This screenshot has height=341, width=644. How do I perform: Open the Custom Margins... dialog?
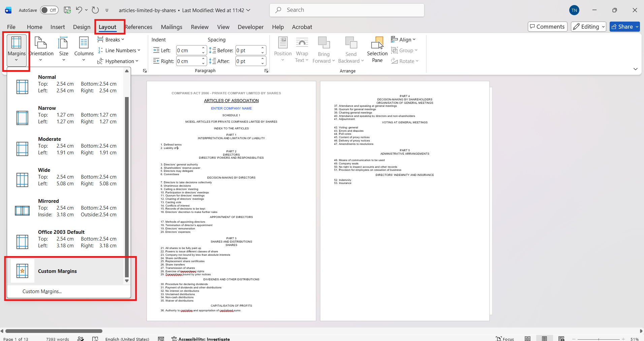42,291
